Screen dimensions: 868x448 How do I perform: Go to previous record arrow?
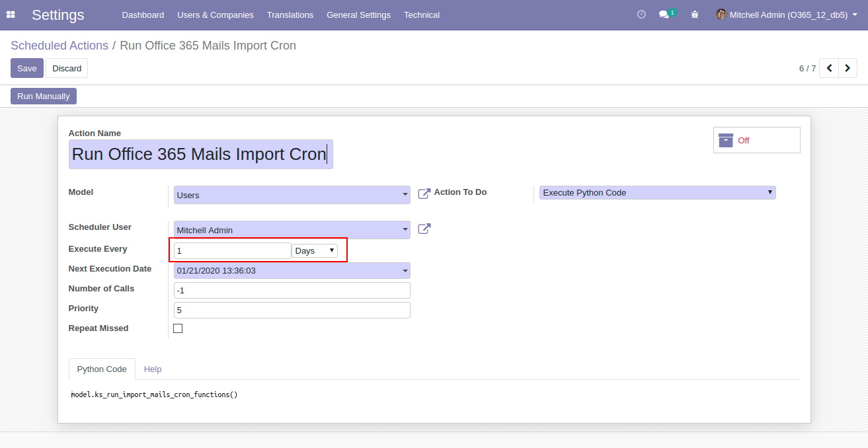pyautogui.click(x=828, y=68)
